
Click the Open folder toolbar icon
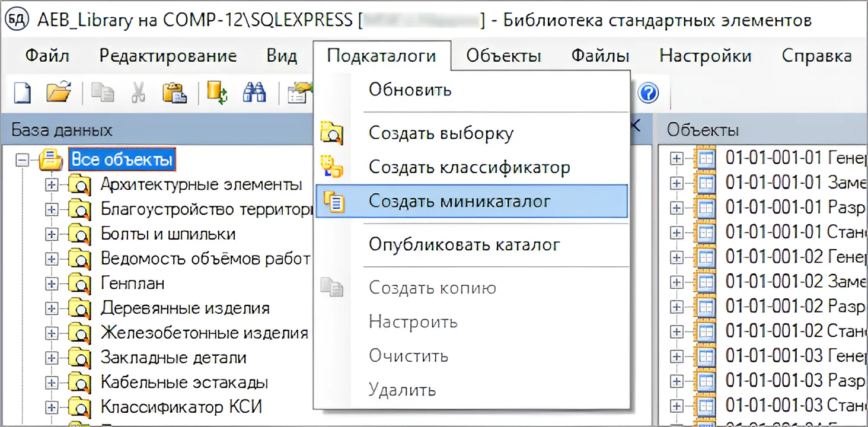point(59,93)
